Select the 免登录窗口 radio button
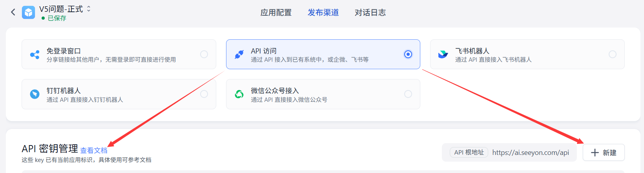Image resolution: width=644 pixels, height=173 pixels. [x=204, y=54]
